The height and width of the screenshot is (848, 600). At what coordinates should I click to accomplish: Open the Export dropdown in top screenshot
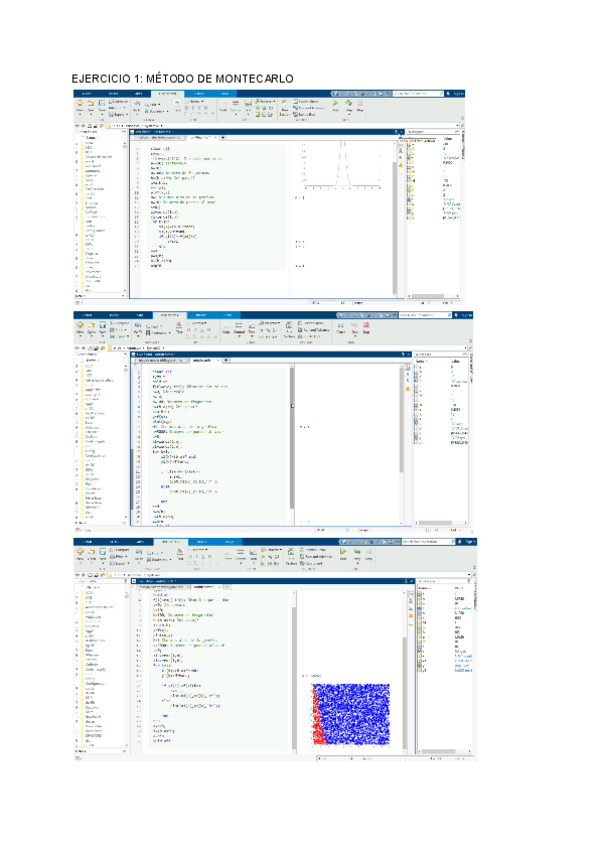[x=120, y=115]
